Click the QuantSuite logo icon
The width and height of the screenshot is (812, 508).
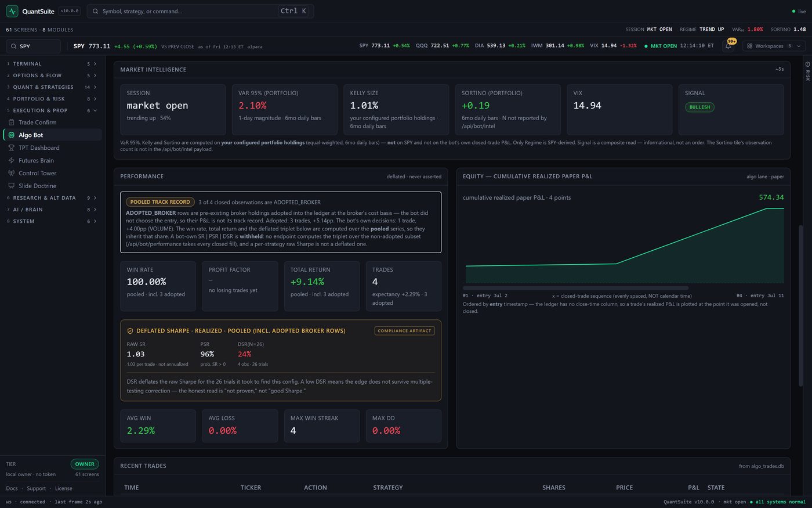[x=12, y=11]
